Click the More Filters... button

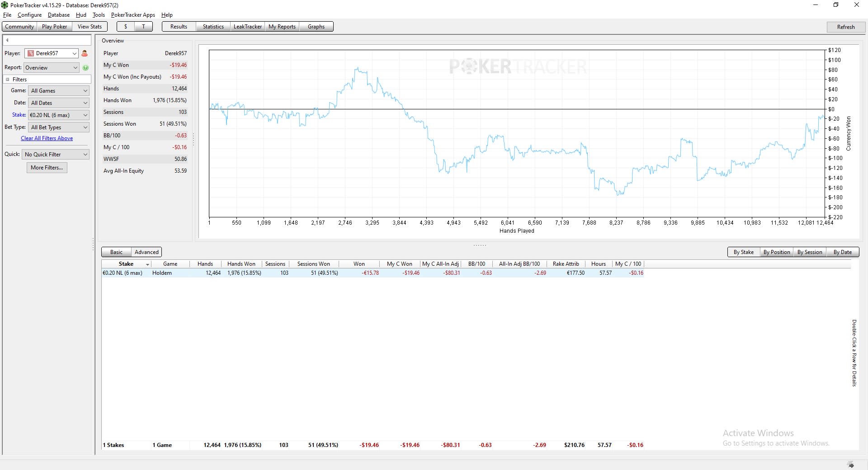click(47, 168)
